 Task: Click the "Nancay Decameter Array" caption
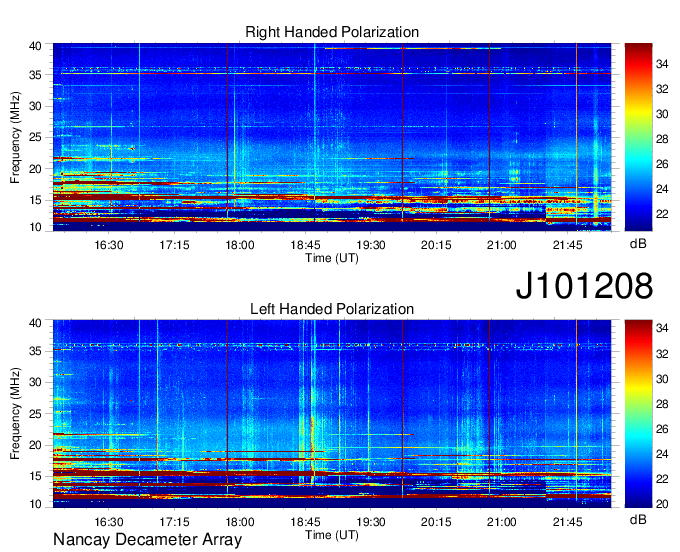click(147, 540)
